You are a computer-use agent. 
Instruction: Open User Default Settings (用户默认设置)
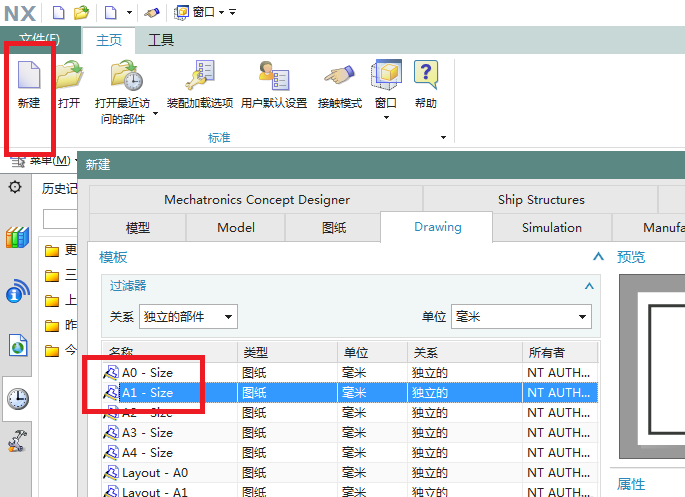pyautogui.click(x=274, y=75)
